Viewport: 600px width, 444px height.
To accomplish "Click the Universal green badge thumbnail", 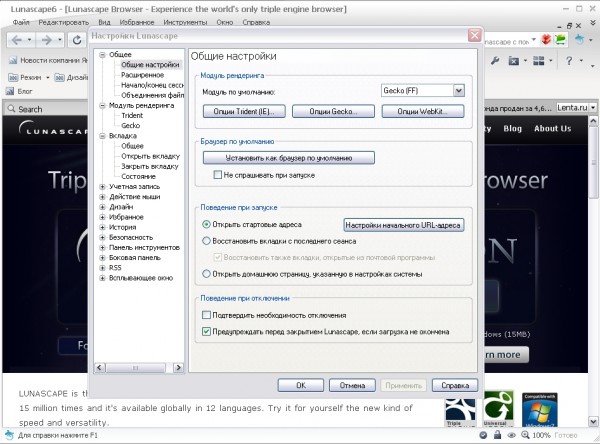I will click(x=498, y=409).
